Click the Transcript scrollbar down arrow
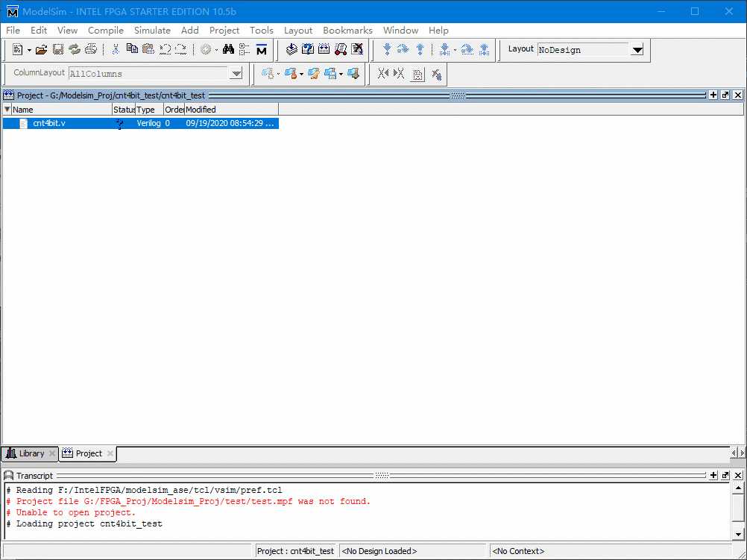Screen dimensions: 747x560 (738, 534)
